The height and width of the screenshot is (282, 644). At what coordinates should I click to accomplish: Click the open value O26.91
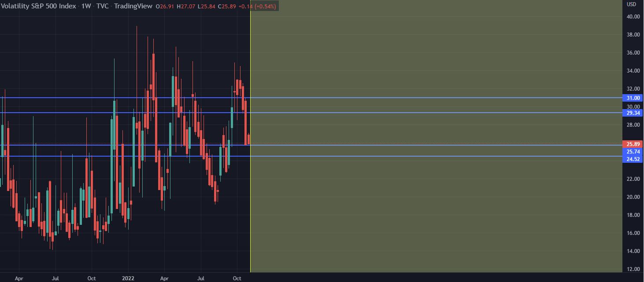coord(165,7)
